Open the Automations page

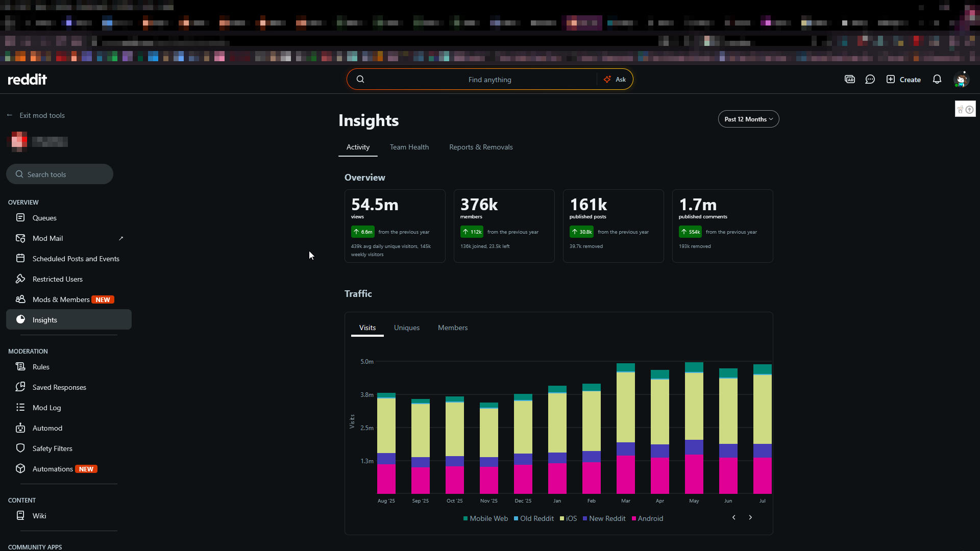[69, 469]
